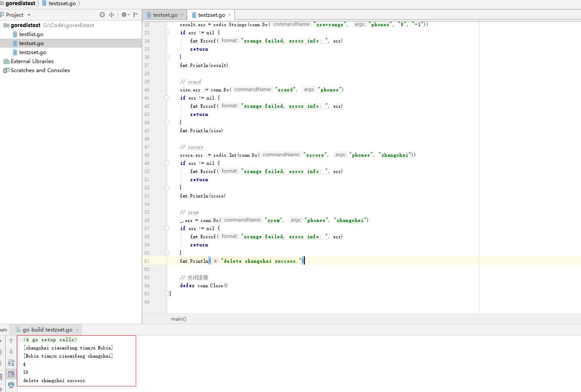Close the testzset.go editor tab
581x392 pixels.
click(230, 15)
